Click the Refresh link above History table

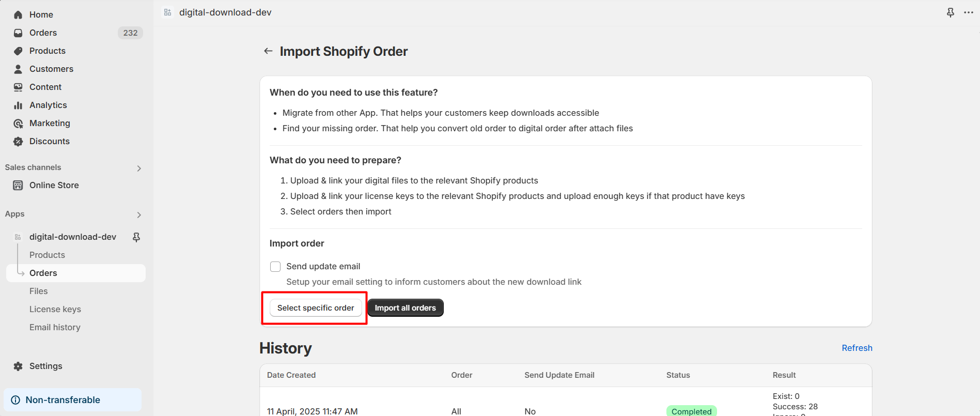pos(857,348)
